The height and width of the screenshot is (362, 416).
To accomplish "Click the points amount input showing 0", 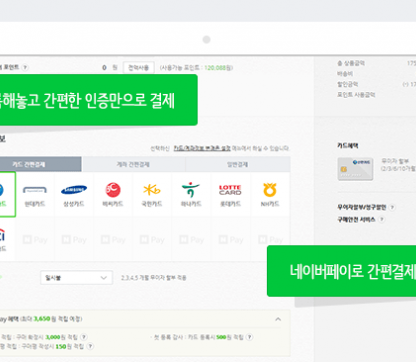I will [104, 68].
